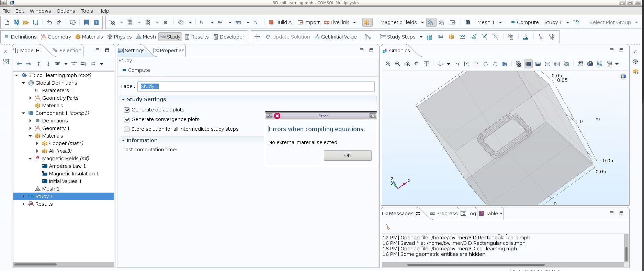Click the Undo arrow icon
The width and height of the screenshot is (644, 271).
[49, 22]
